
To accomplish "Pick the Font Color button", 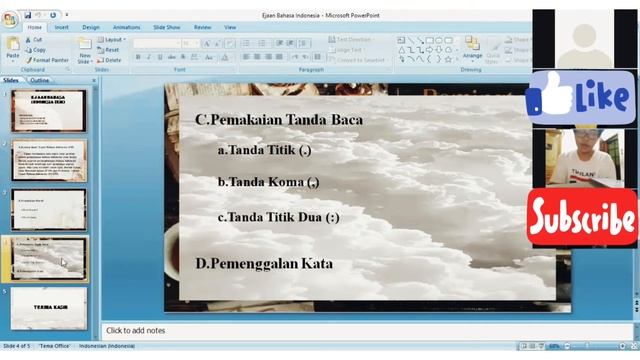I will click(x=225, y=57).
